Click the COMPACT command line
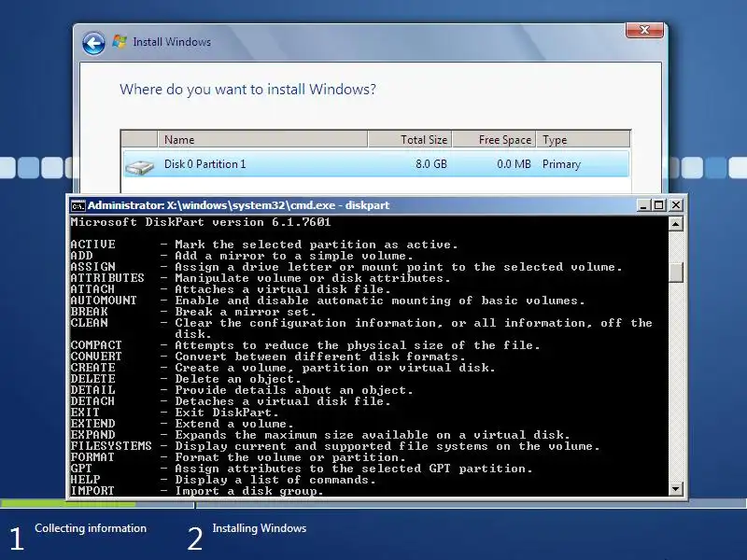747x560 pixels. pos(305,345)
